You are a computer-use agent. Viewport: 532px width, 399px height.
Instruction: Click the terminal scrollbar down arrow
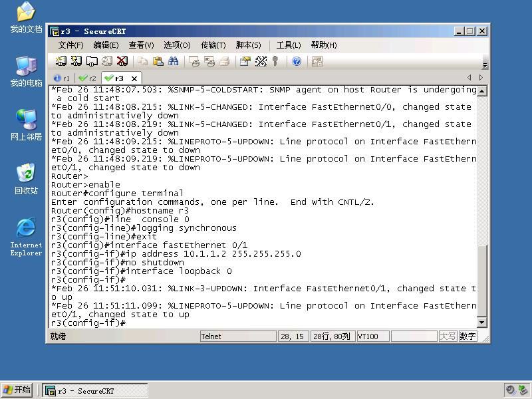[481, 322]
